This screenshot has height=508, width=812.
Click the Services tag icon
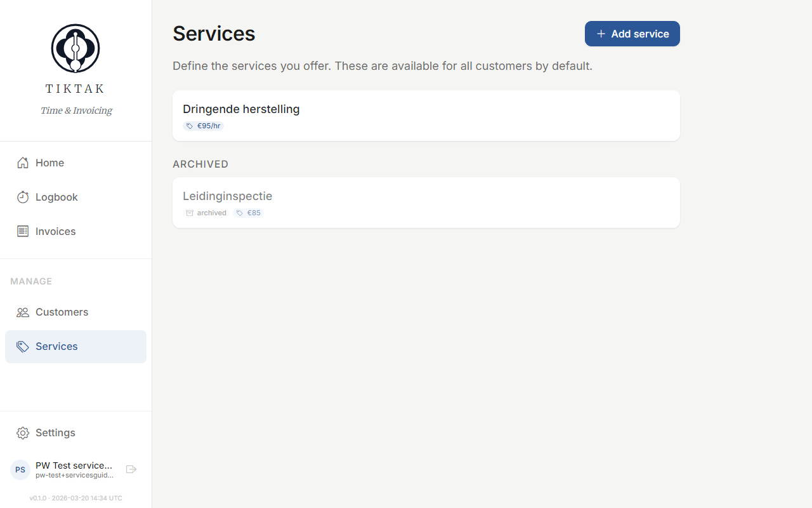(x=22, y=346)
